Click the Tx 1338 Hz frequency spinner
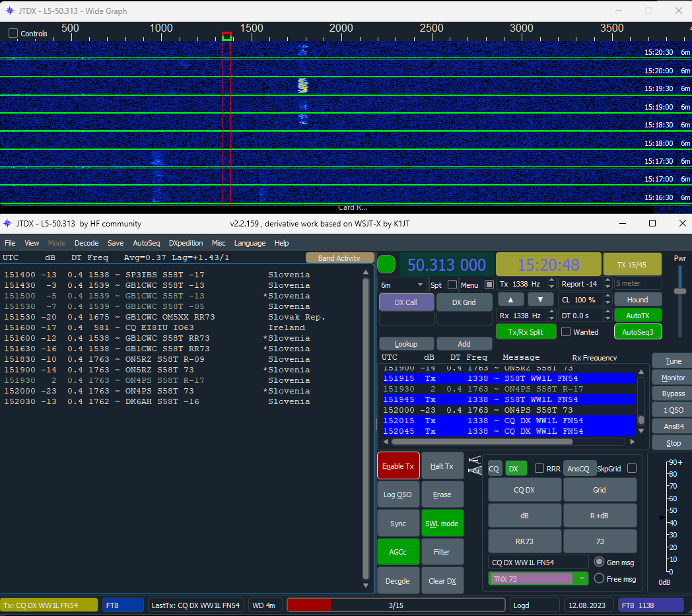This screenshot has height=616, width=692. click(x=526, y=284)
